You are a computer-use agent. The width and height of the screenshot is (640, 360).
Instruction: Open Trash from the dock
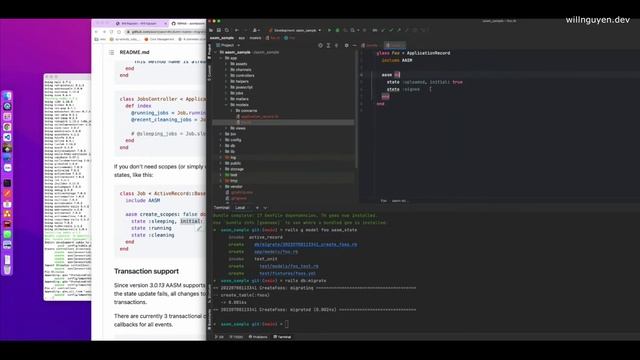tap(7, 270)
